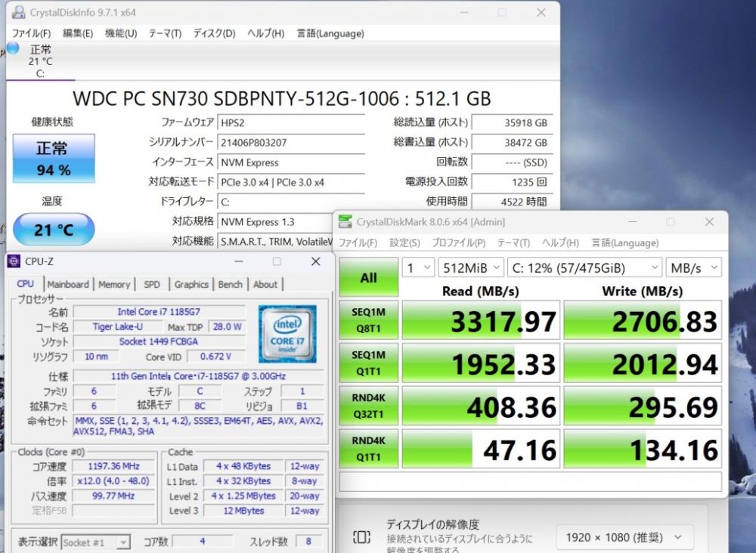Open 設定(S) menu in CrystalDiskMark
The width and height of the screenshot is (756, 553).
404,243
